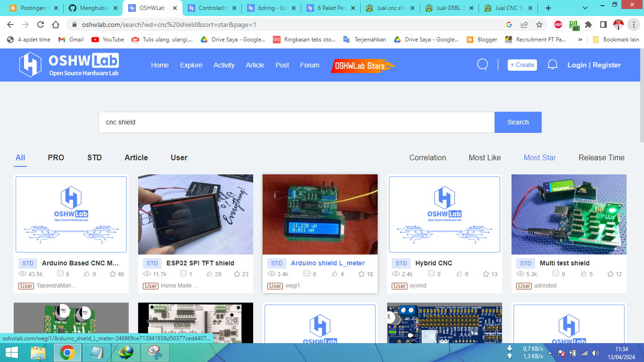Click the share page icon in address bar

pyautogui.click(x=524, y=25)
